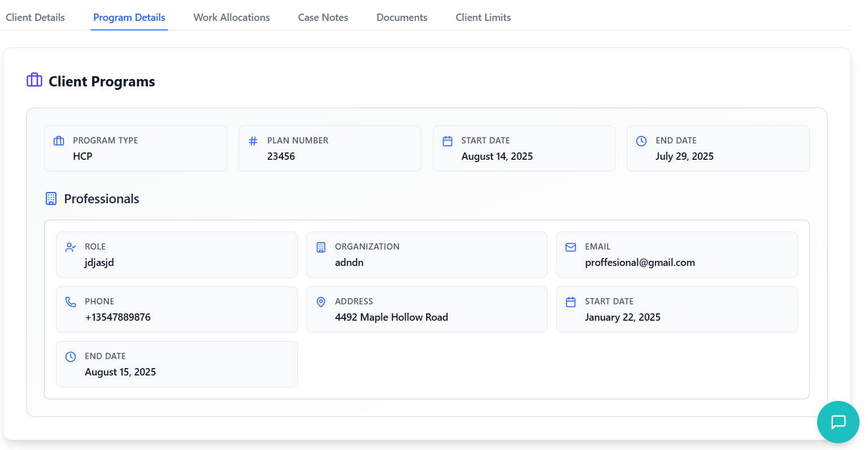Click the calendar icon in program Start Date card
Viewport: 868px width, 450px height.
point(448,141)
